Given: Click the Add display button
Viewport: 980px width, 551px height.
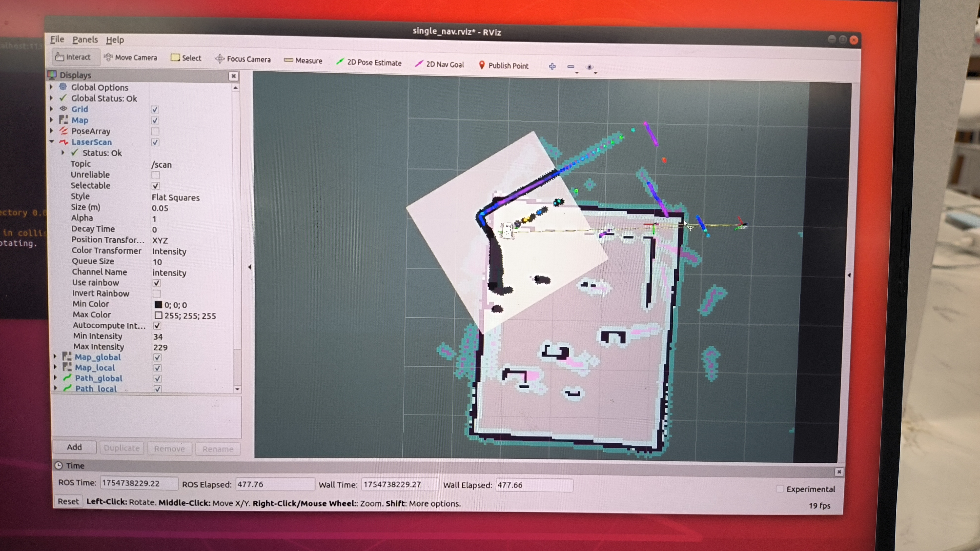Looking at the screenshot, I should [x=74, y=447].
